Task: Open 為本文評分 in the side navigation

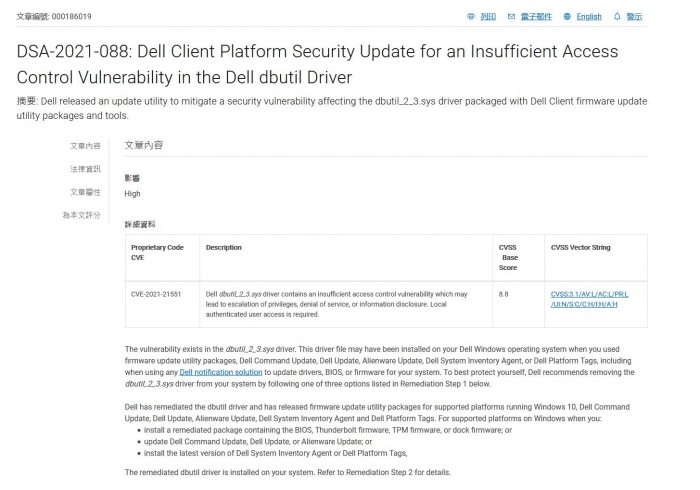Action: [81, 215]
